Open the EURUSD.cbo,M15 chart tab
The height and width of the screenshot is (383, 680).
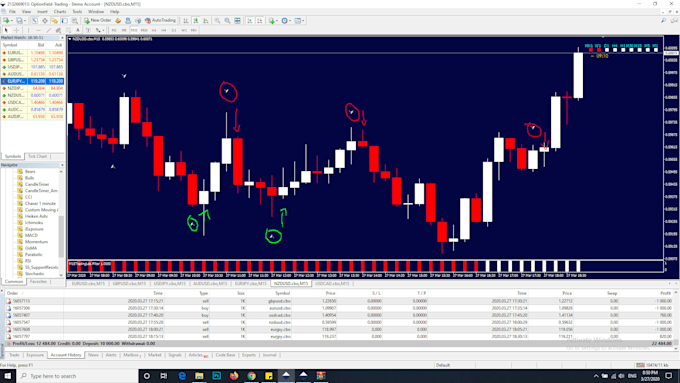88,283
